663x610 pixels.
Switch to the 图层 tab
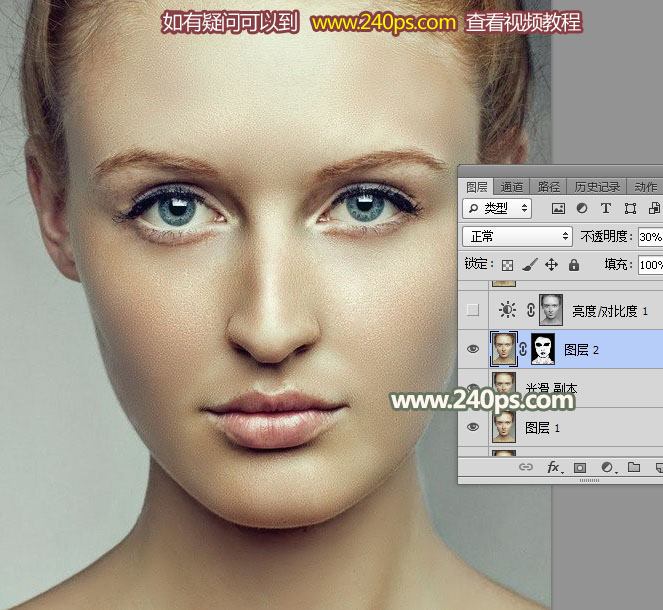tap(477, 187)
